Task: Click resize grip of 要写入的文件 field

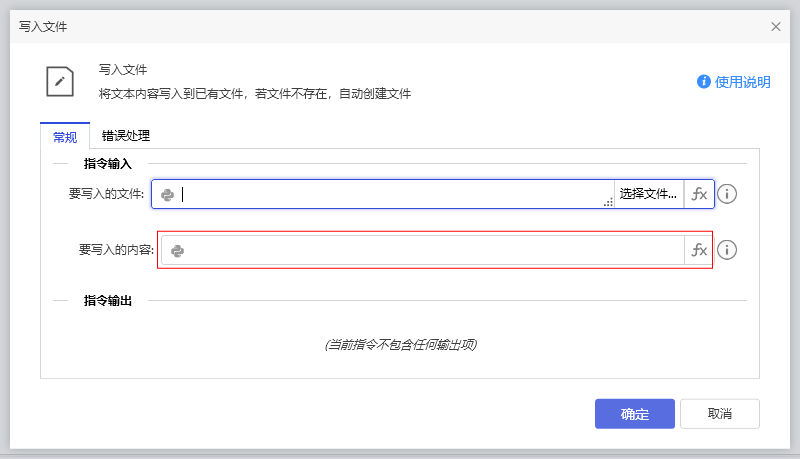Action: click(608, 203)
